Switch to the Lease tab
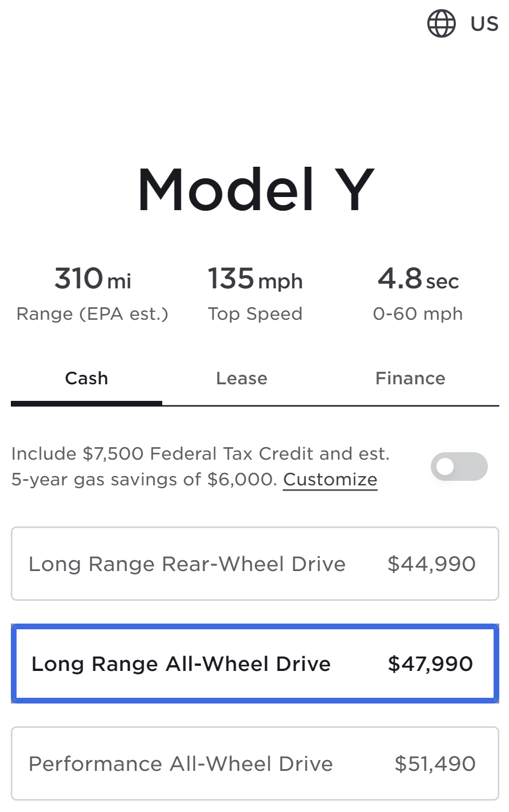This screenshot has height=812, width=509. pos(242,379)
